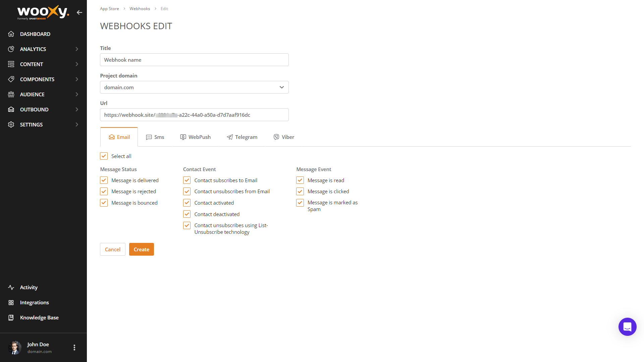
Task: Switch to the WebPush tab
Action: pyautogui.click(x=196, y=137)
